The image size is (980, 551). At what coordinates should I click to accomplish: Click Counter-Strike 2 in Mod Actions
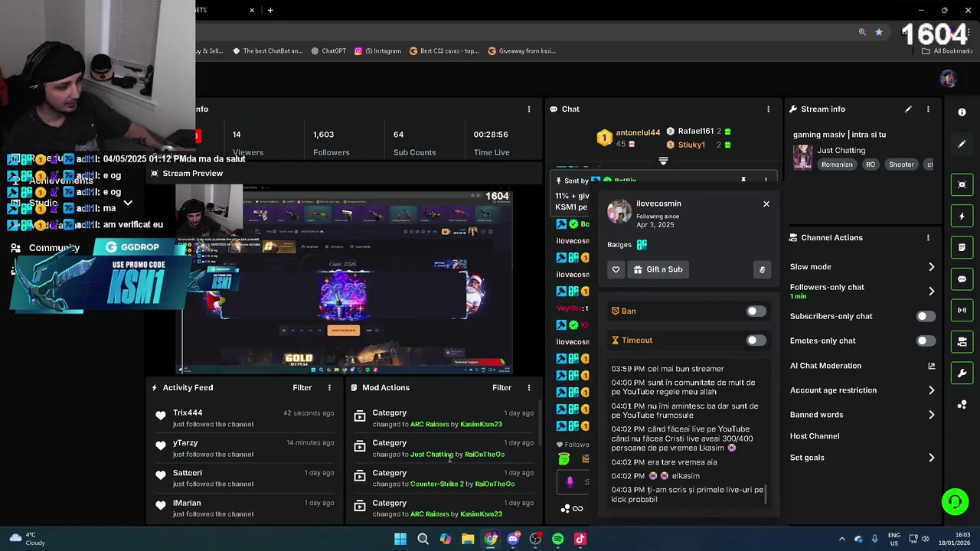pyautogui.click(x=436, y=484)
